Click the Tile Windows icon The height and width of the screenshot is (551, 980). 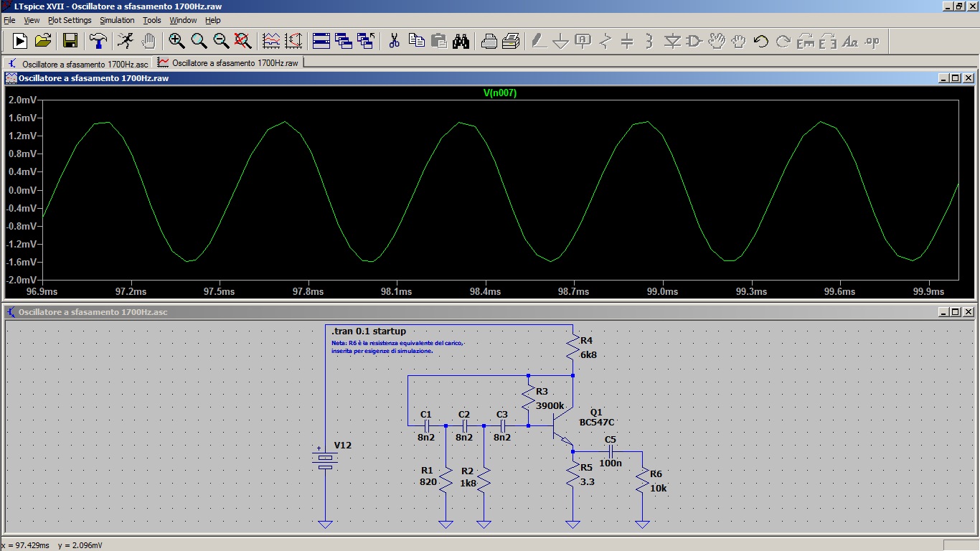[321, 41]
